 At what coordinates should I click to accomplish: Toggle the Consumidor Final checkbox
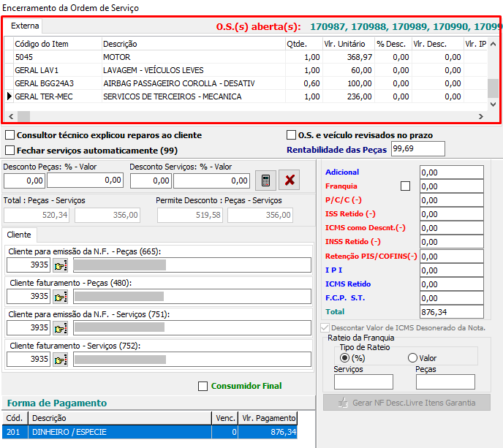203,386
